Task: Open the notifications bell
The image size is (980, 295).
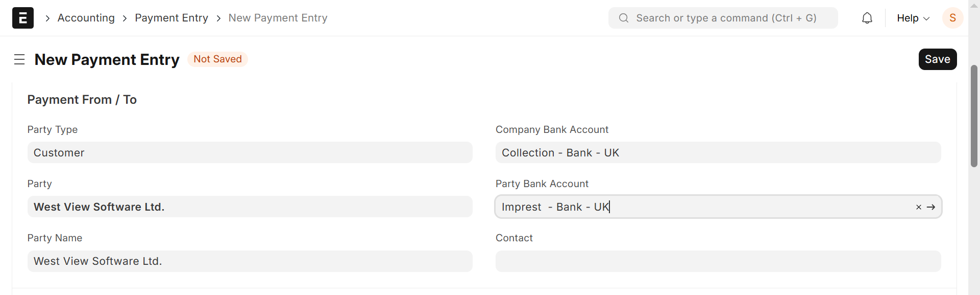Action: click(867, 18)
